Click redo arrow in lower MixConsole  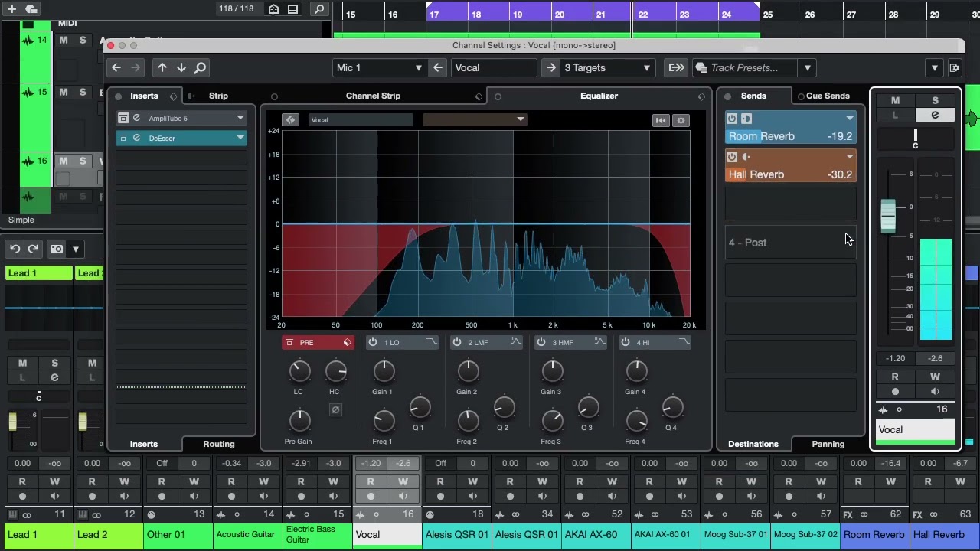click(33, 249)
